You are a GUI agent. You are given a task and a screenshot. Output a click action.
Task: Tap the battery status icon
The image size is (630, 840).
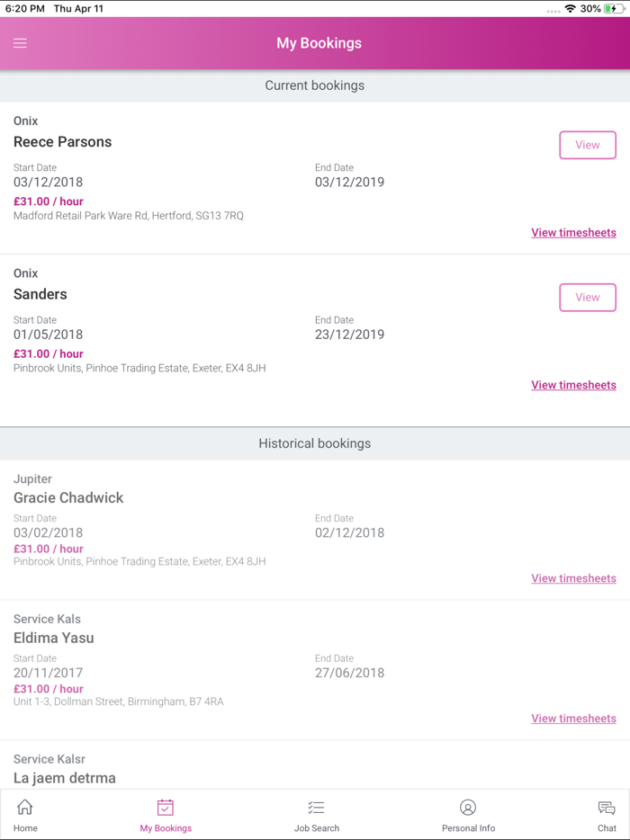point(615,9)
